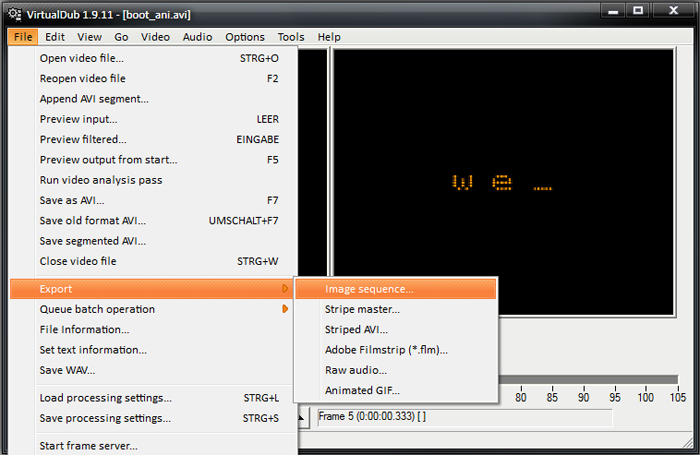700x455 pixels.
Task: Select Save WAV...
Action: coord(153,370)
